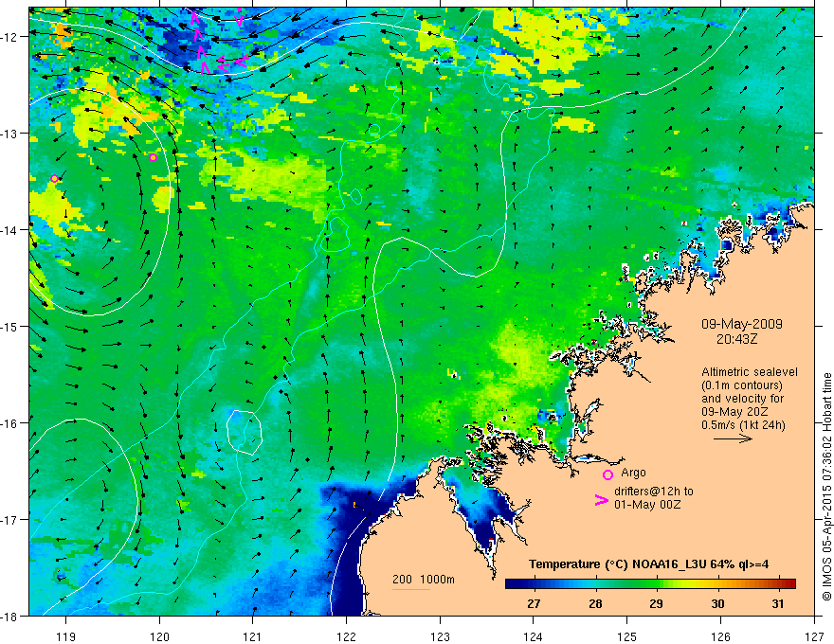Click the '28' colorbar tick label
The image size is (834, 644).
(x=595, y=603)
